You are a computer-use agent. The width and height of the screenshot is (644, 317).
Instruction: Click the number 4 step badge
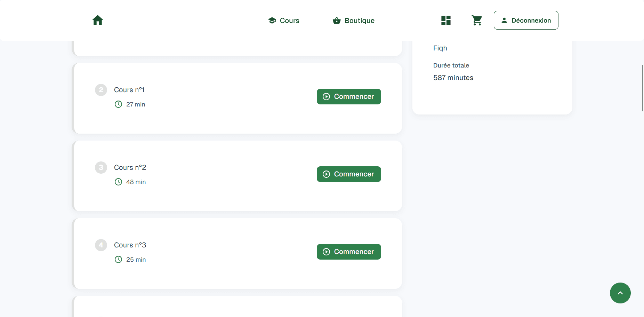point(101,245)
